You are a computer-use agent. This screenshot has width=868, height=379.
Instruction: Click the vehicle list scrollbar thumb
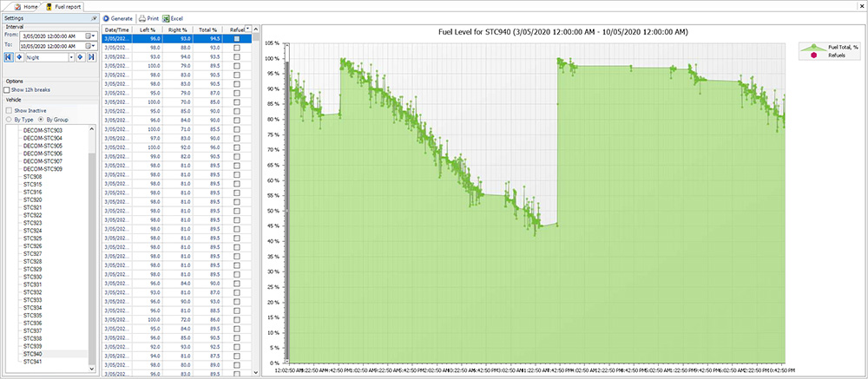pyautogui.click(x=92, y=259)
